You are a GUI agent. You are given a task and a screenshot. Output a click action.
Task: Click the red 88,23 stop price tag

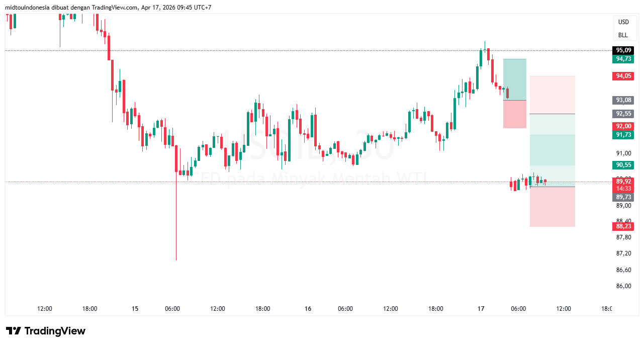coord(623,226)
